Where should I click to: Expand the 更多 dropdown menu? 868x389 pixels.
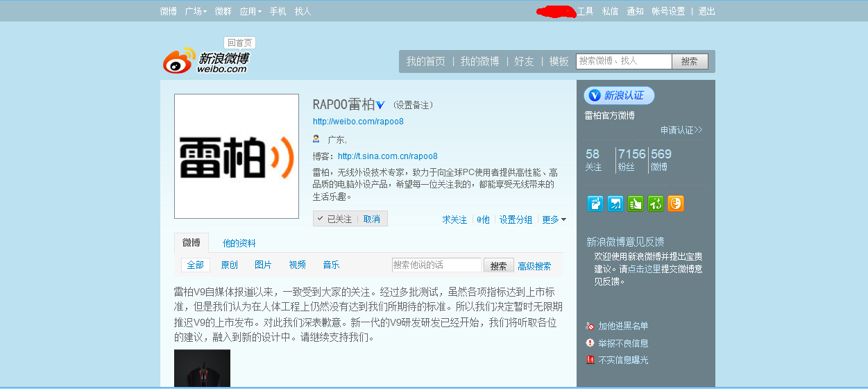(554, 220)
